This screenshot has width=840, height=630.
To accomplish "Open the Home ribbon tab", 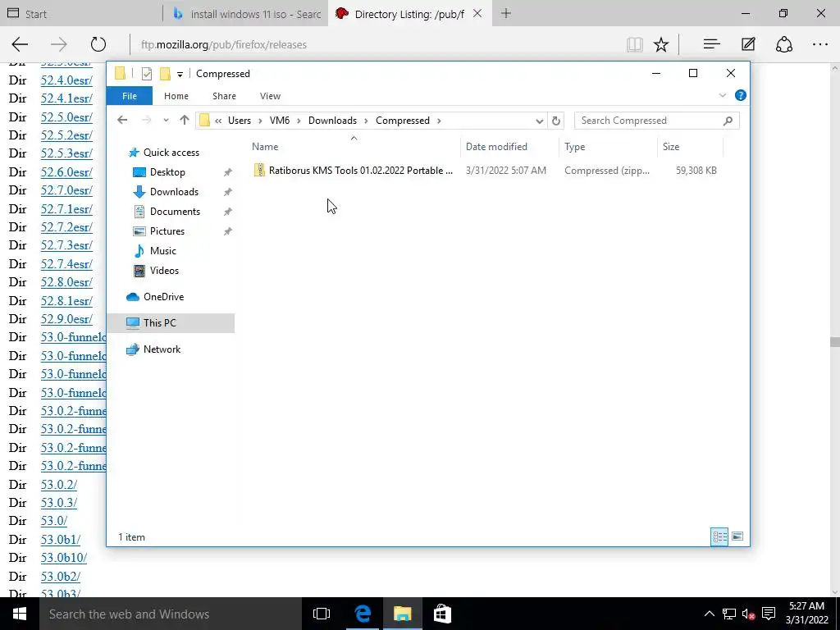I will (x=176, y=96).
